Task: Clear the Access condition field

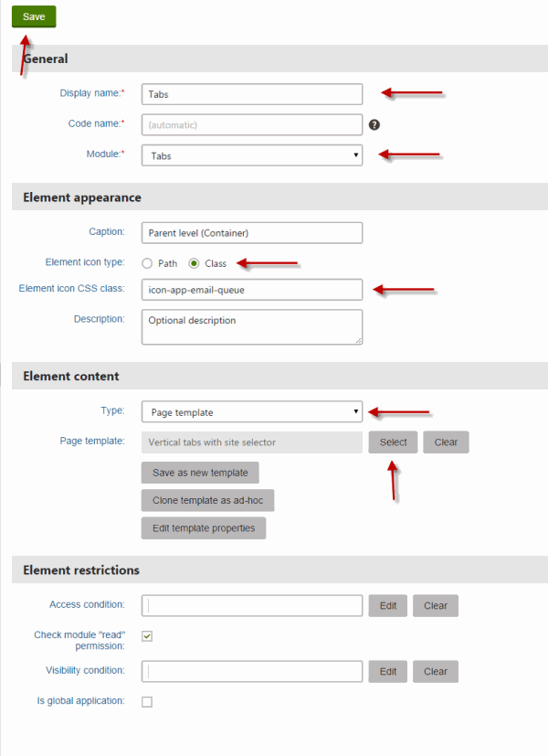Action: point(436,605)
